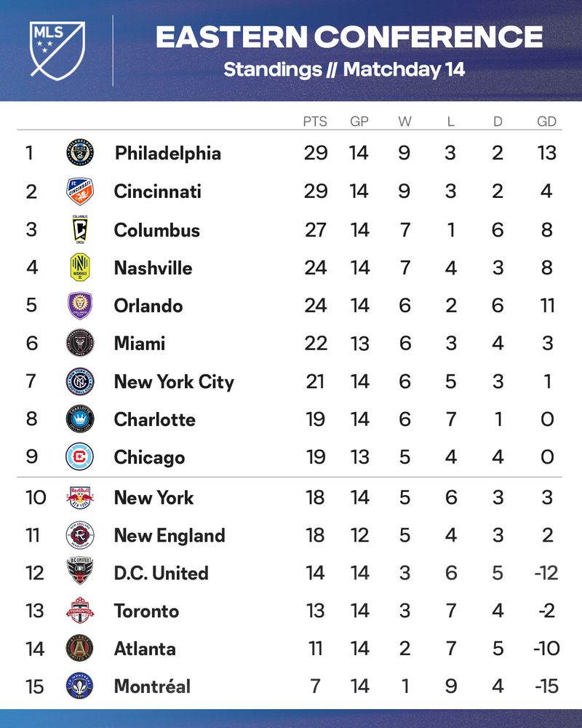
Task: Click the PTS column header
Action: (315, 122)
